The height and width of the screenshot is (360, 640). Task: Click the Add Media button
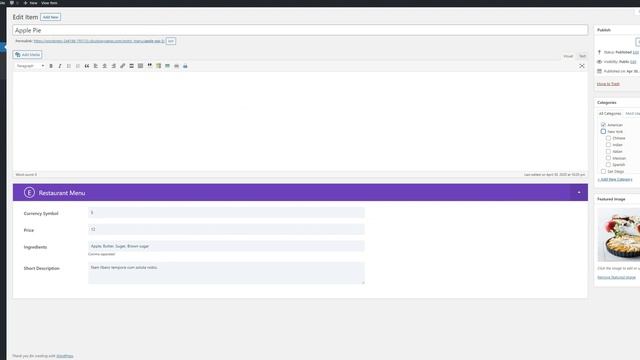pyautogui.click(x=27, y=55)
